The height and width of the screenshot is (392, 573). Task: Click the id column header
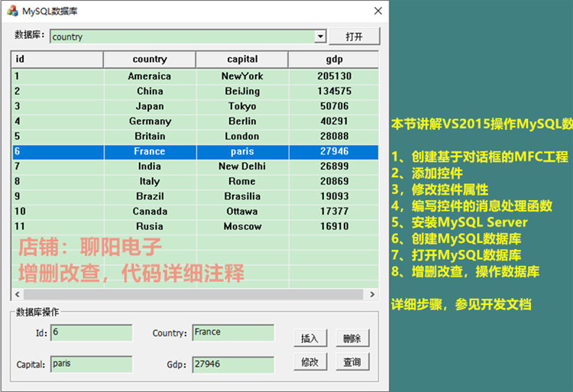coord(58,59)
